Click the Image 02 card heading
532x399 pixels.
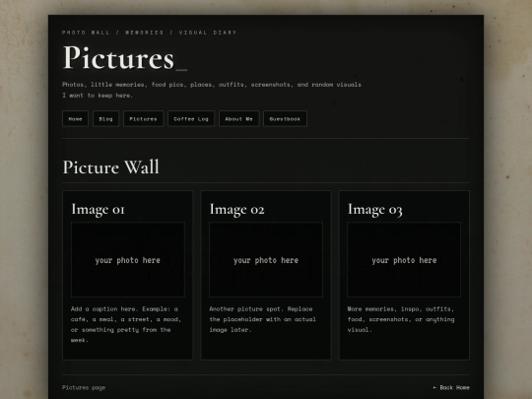click(x=236, y=209)
